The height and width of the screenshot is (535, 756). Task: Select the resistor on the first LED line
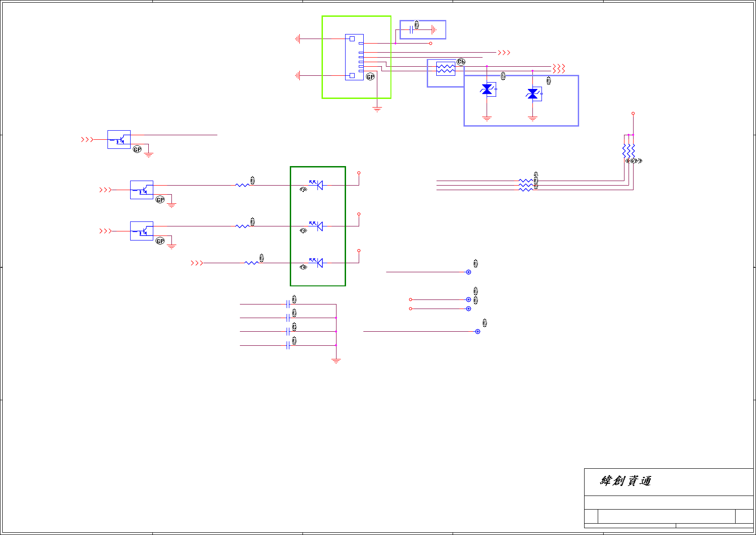click(243, 185)
